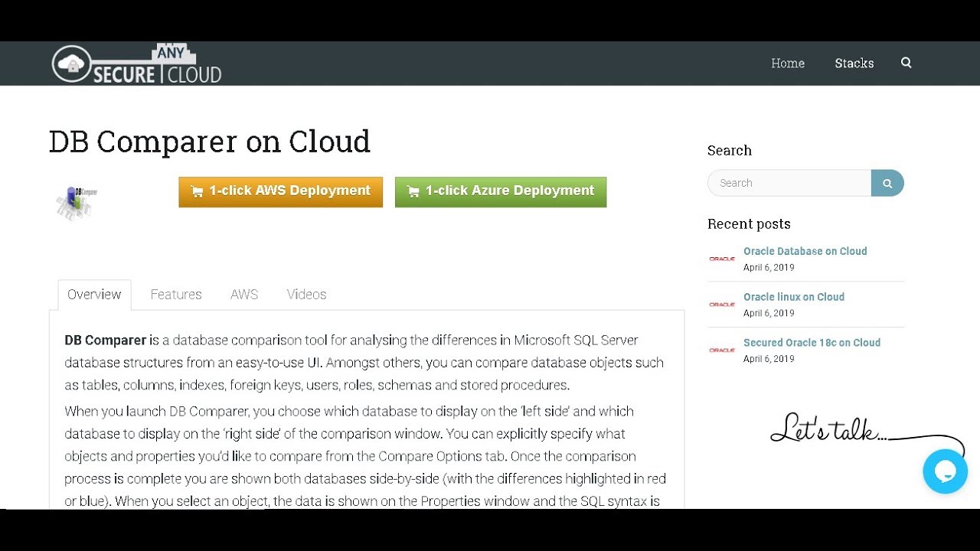The height and width of the screenshot is (551, 980).
Task: Click the DB Comparer product logo
Action: tap(76, 202)
